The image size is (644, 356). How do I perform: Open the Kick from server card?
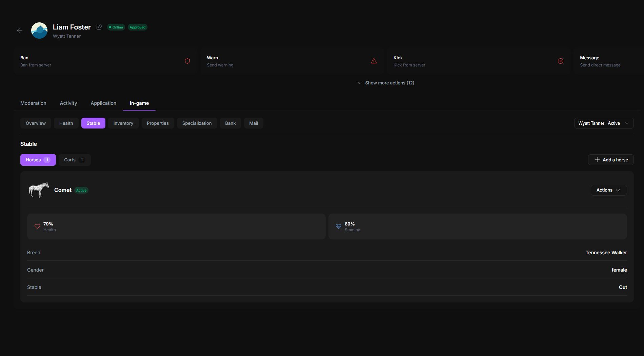tap(478, 61)
